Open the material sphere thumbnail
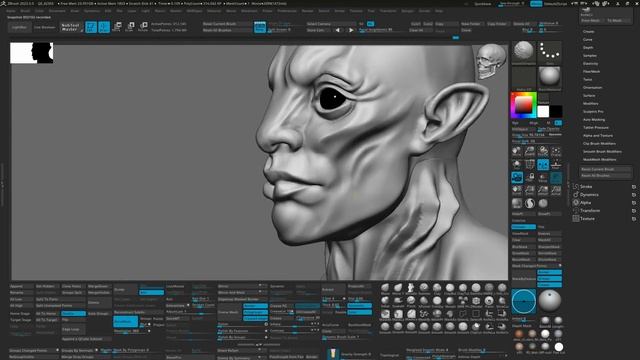The height and width of the screenshot is (360, 640). click(x=549, y=78)
